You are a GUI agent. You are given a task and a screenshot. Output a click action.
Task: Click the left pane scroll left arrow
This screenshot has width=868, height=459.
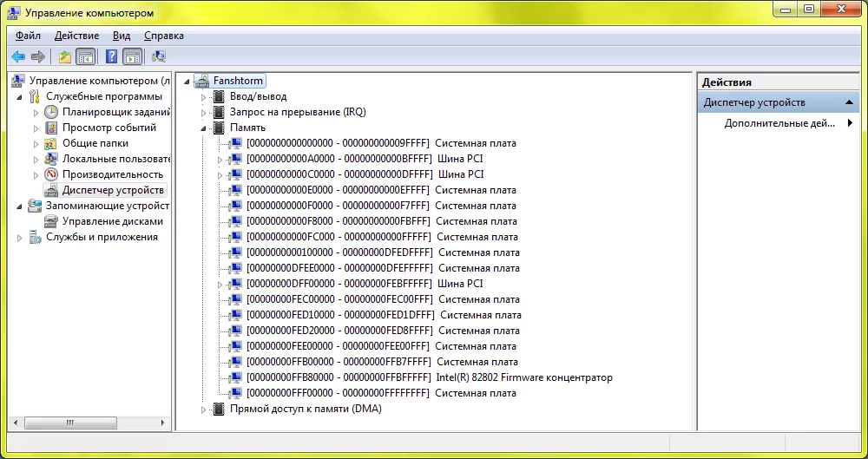coord(15,423)
